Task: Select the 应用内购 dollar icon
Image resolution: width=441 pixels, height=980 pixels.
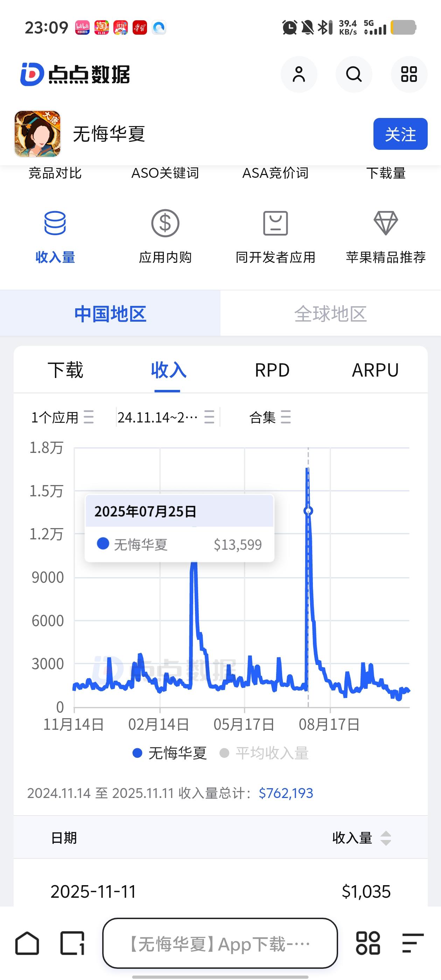Action: point(165,223)
